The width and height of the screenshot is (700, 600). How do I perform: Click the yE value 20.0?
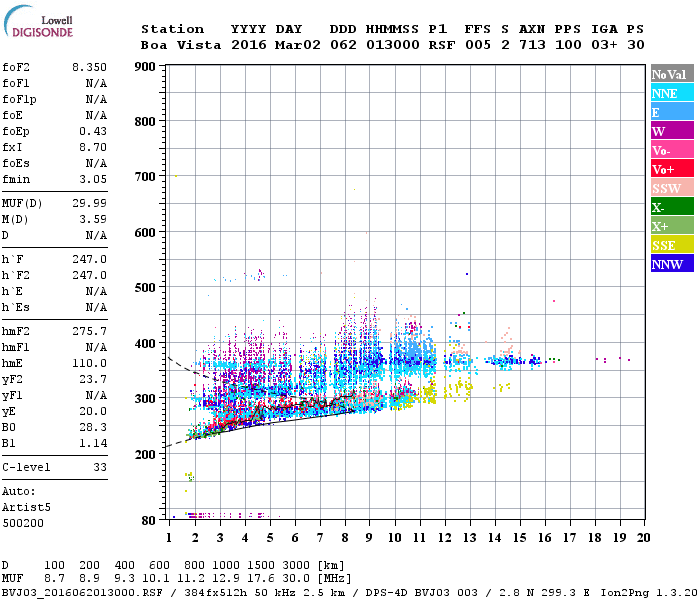click(93, 412)
